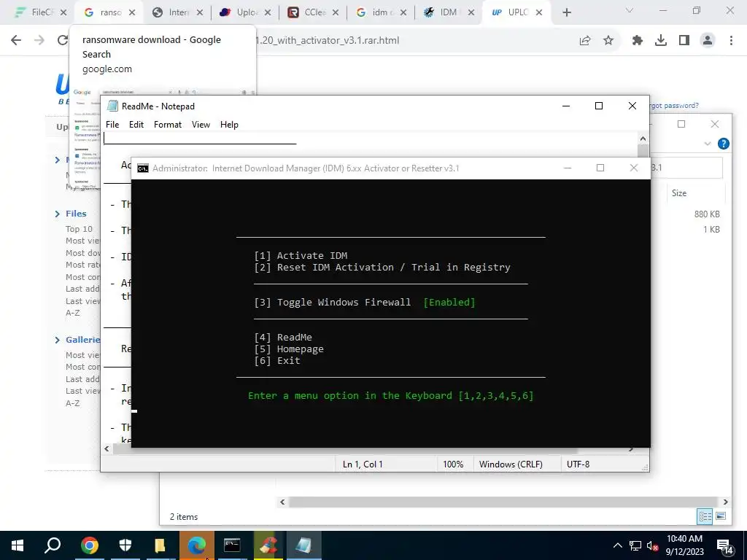This screenshot has height=560, width=747.
Task: Open the Notepad taskbar icon
Action: (304, 545)
